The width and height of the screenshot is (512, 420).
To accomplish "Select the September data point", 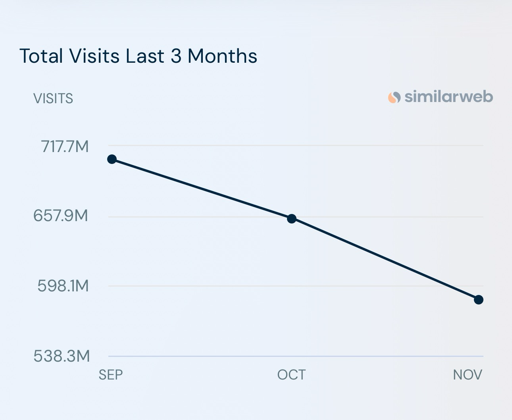I will tap(112, 159).
